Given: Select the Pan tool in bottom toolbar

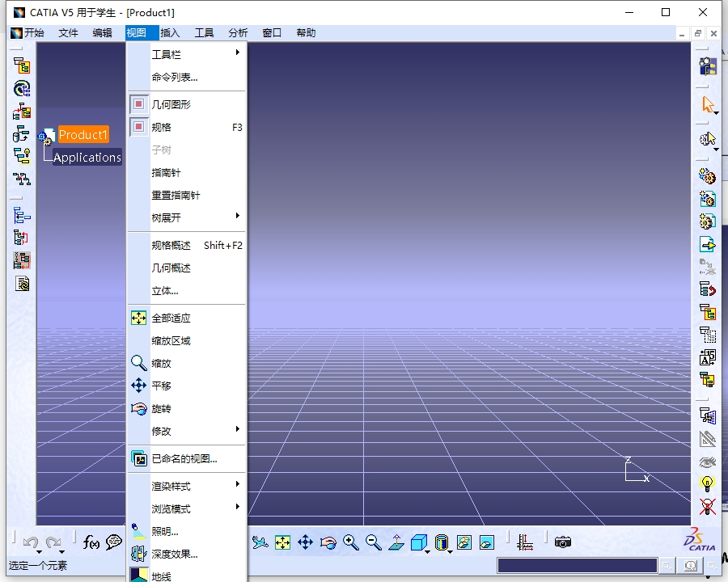Looking at the screenshot, I should (x=305, y=542).
